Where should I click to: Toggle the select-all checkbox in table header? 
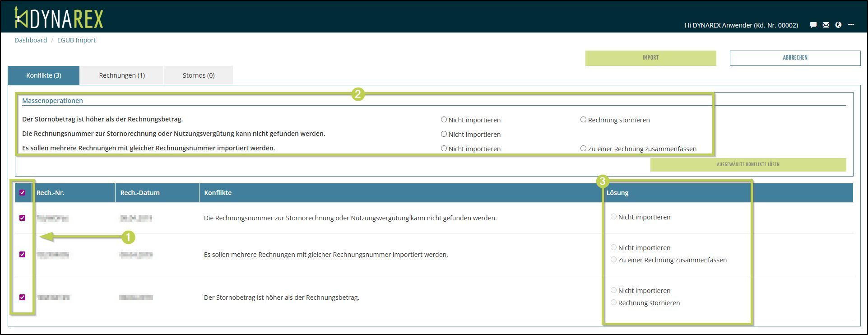coord(23,193)
